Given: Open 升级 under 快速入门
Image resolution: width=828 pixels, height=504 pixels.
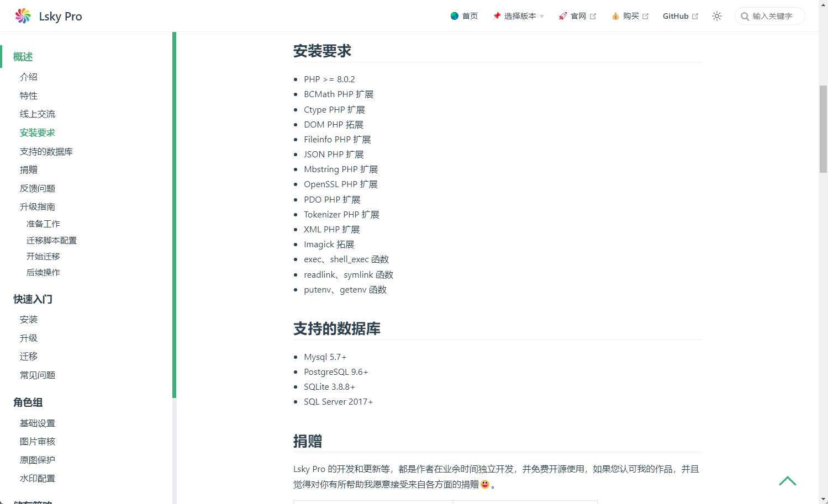Looking at the screenshot, I should pos(29,338).
